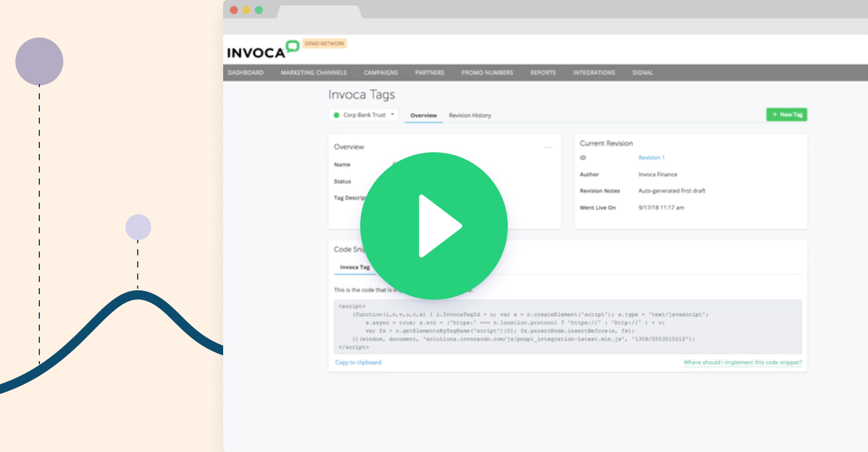Screen dimensions: 868x452
Task: Open the Overview card overflow menu
Action: (x=549, y=147)
